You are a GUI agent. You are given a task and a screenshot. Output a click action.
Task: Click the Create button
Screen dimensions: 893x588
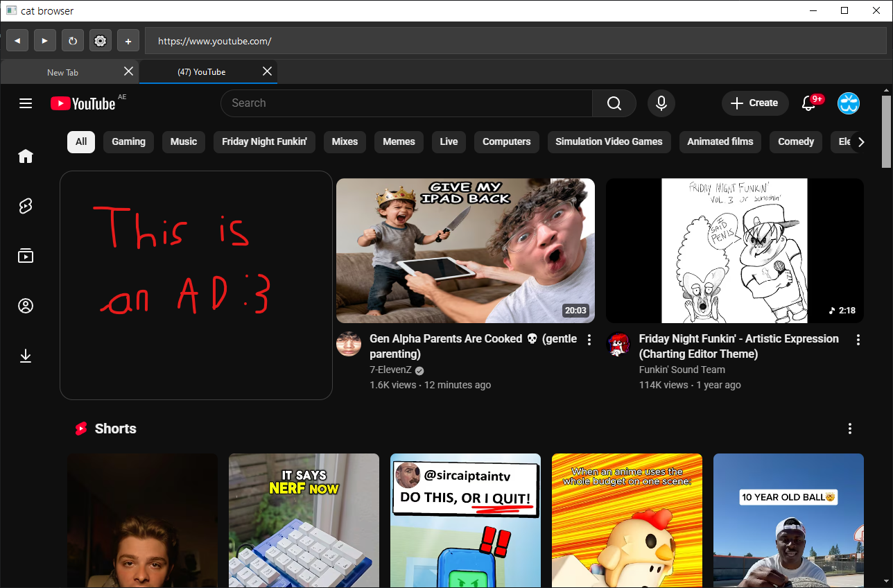pyautogui.click(x=755, y=103)
